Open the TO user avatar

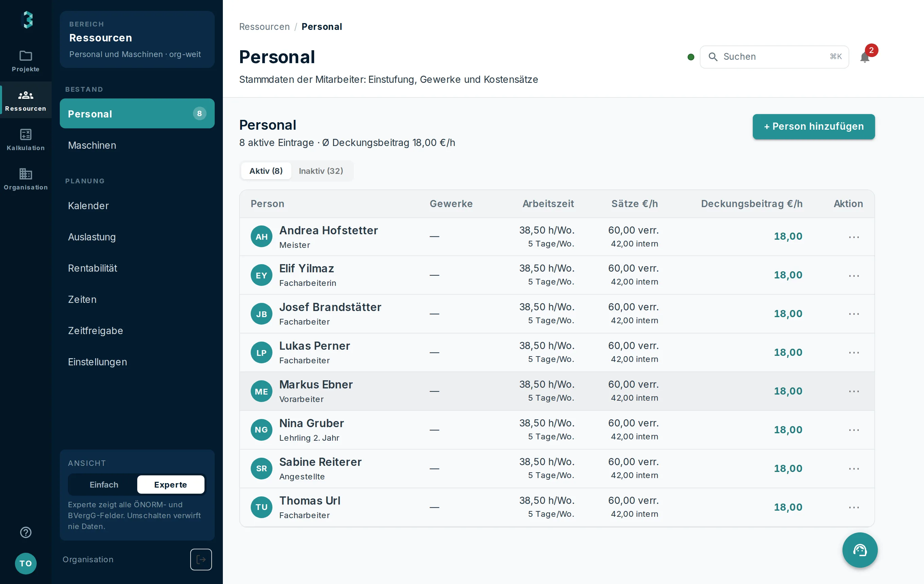click(x=26, y=563)
